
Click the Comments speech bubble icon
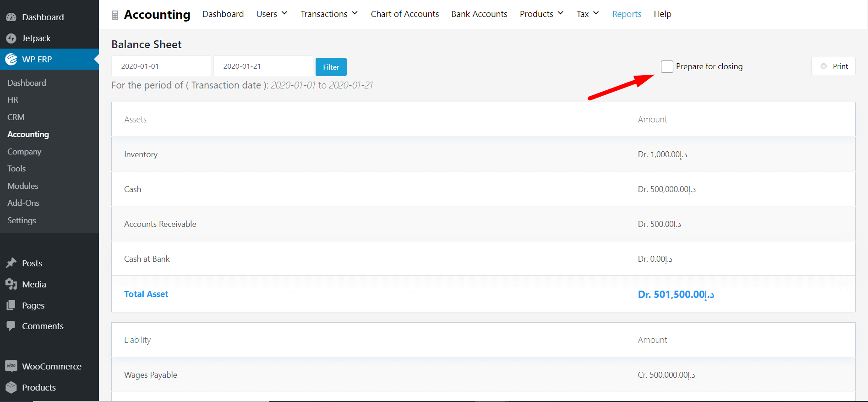pyautogui.click(x=11, y=326)
